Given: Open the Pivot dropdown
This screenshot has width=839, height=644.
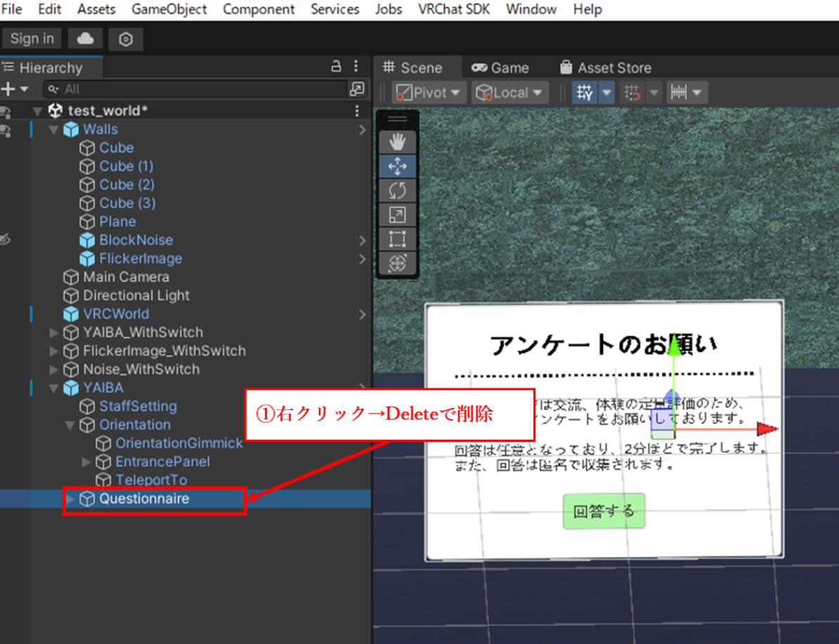Looking at the screenshot, I should click(x=428, y=93).
